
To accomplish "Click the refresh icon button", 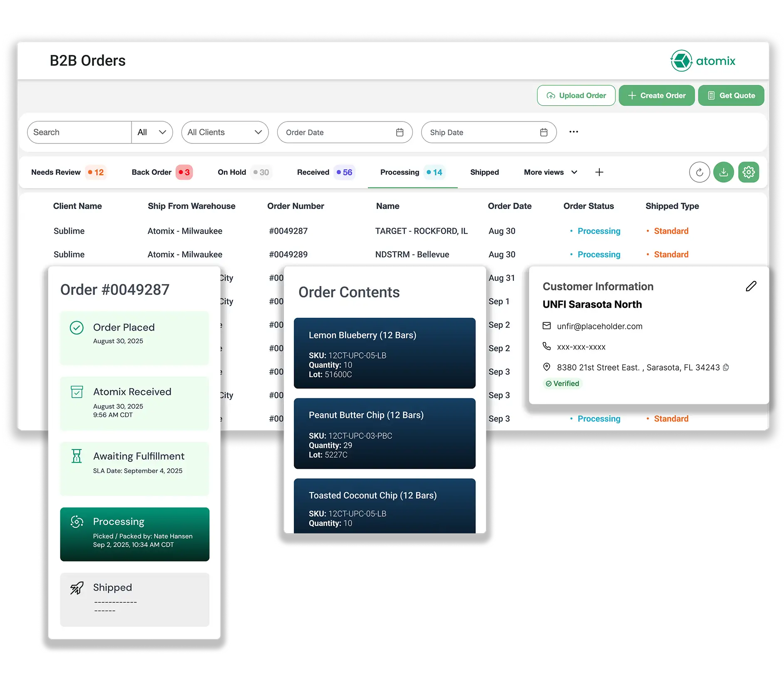I will [699, 172].
